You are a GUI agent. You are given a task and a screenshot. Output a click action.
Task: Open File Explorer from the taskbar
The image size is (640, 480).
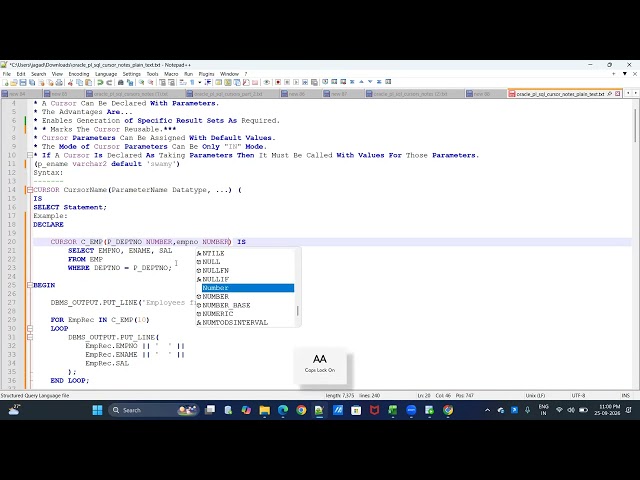tap(264, 410)
